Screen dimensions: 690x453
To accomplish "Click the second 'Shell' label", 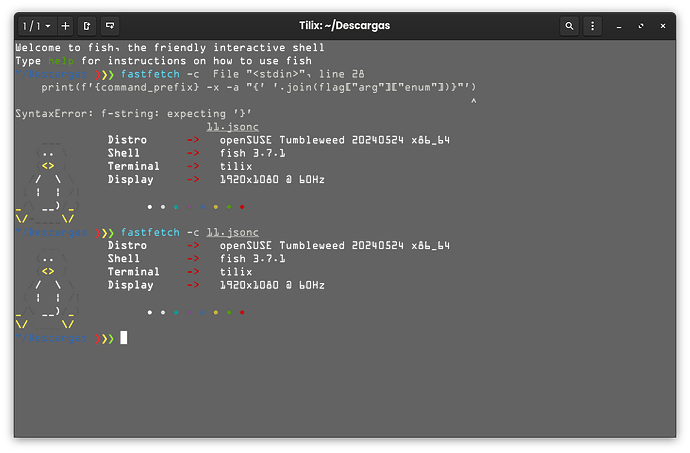I will pos(124,259).
